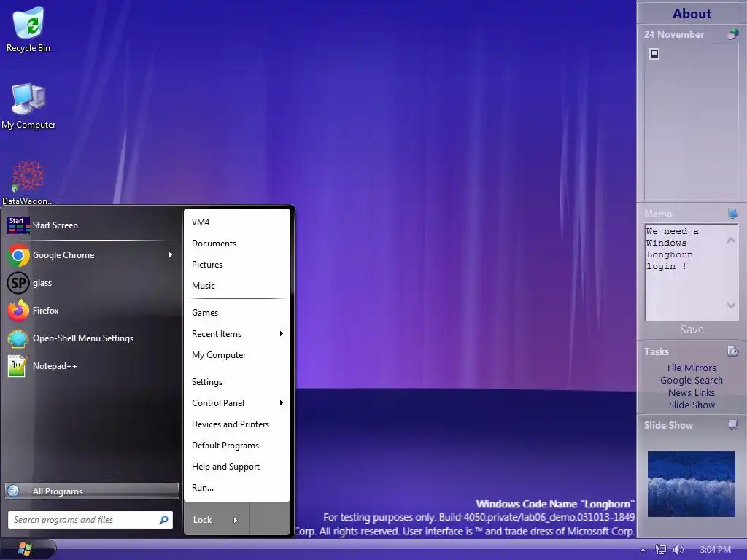The image size is (747, 560).
Task: Click the search magnifier icon
Action: coord(163,520)
